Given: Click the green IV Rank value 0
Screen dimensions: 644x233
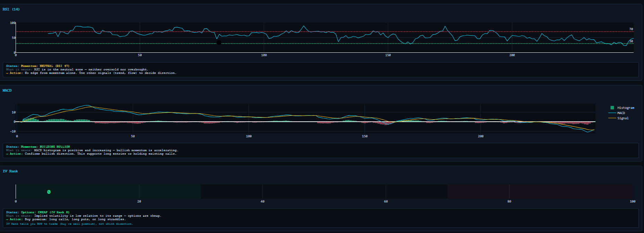Looking at the screenshot, I should [x=49, y=192].
